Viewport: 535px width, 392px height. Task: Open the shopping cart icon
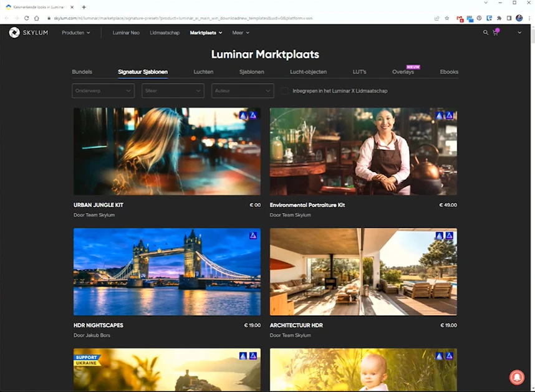click(x=496, y=32)
